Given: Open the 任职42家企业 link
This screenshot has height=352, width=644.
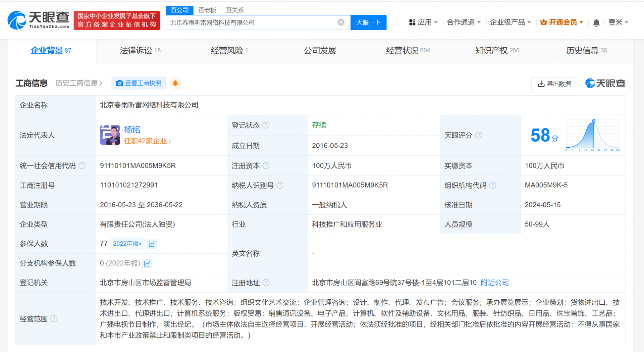Looking at the screenshot, I should [148, 141].
